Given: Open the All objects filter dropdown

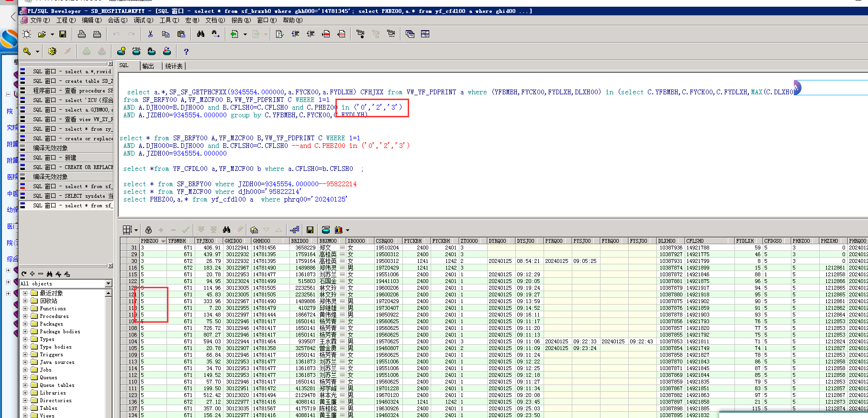Looking at the screenshot, I should pyautogui.click(x=108, y=283).
